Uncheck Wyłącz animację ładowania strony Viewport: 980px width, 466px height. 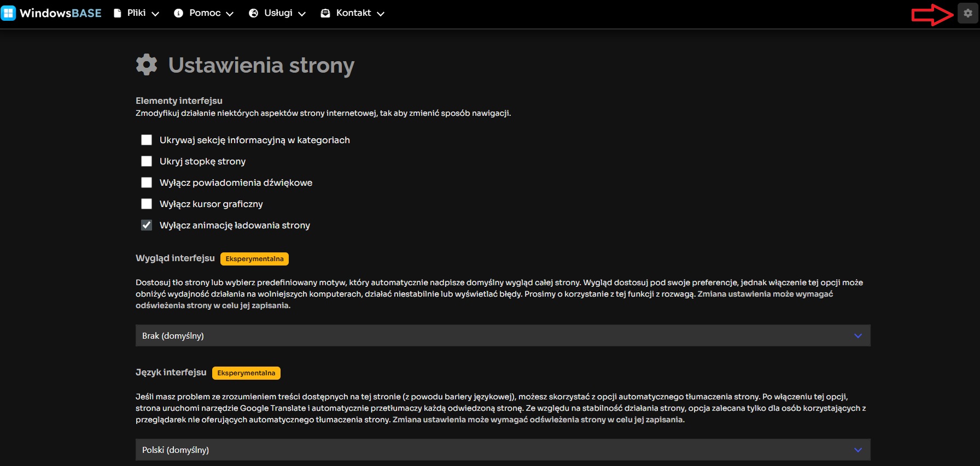pos(147,225)
